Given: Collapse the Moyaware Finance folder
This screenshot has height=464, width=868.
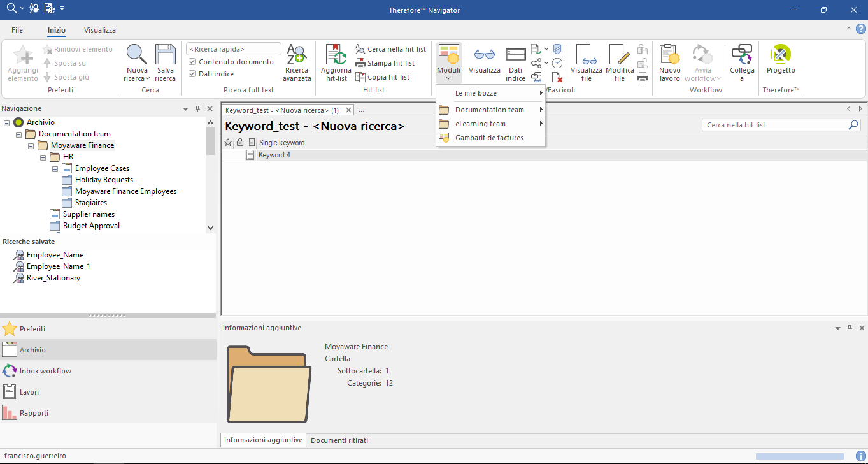Looking at the screenshot, I should pyautogui.click(x=30, y=145).
